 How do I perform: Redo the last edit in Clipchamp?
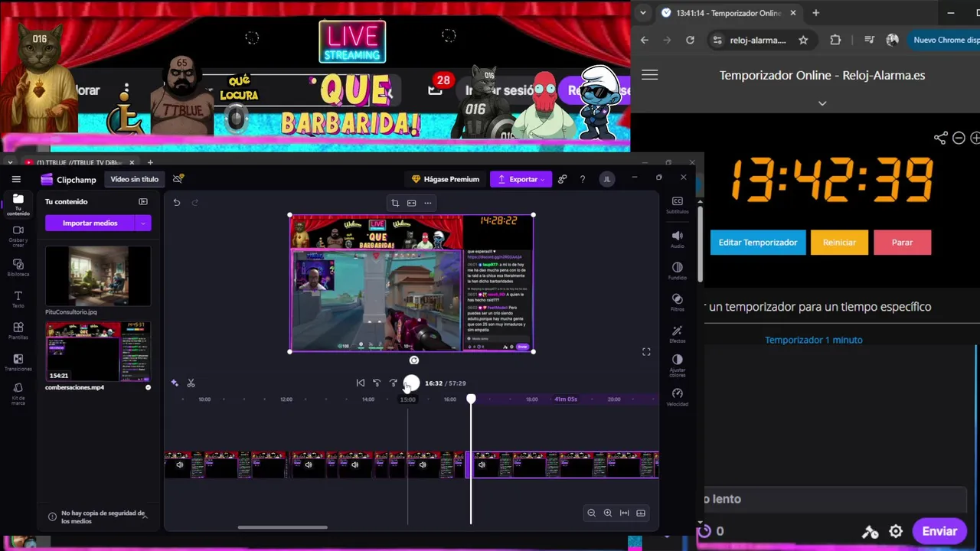tap(195, 202)
